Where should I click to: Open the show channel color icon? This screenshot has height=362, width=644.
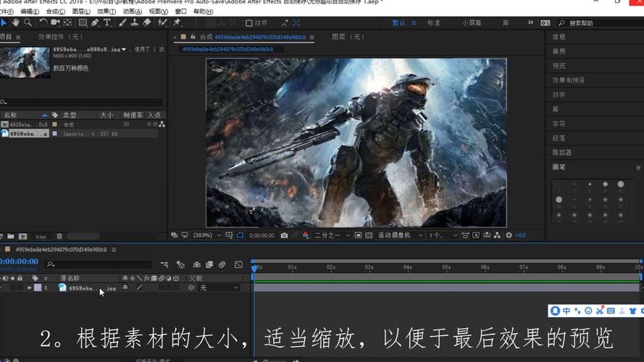pos(305,235)
